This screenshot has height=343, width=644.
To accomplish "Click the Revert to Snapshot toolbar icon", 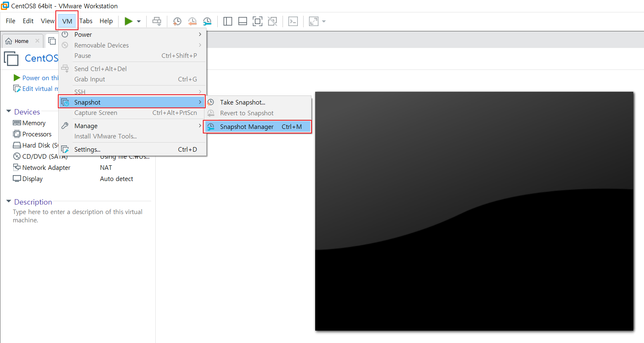I will click(x=192, y=21).
